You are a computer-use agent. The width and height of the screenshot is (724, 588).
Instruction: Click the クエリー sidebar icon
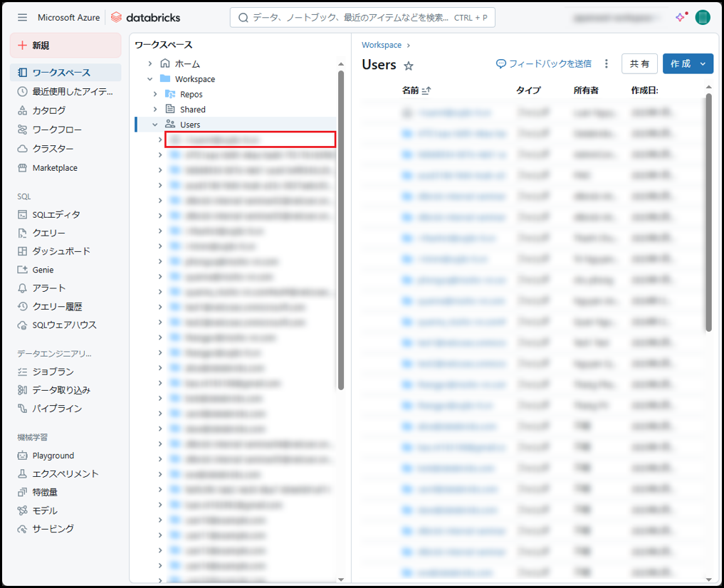[22, 233]
